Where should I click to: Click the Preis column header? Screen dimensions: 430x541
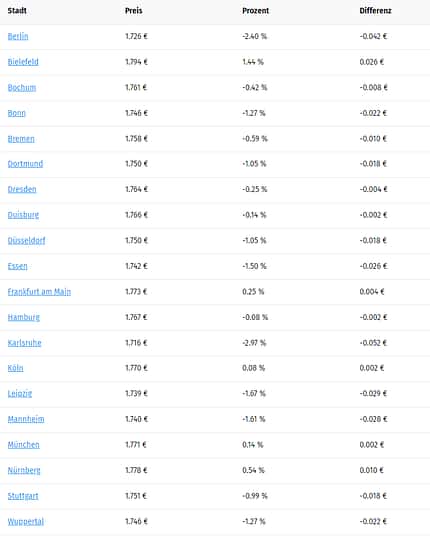[134, 11]
